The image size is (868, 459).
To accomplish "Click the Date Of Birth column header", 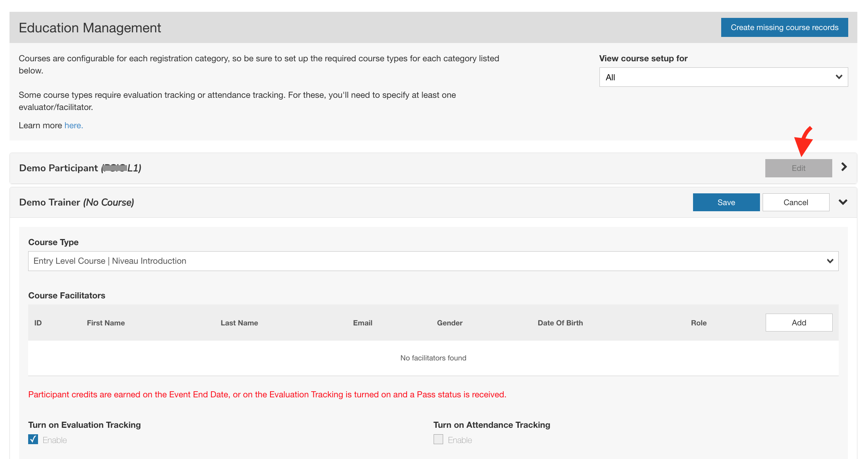I will 560,322.
